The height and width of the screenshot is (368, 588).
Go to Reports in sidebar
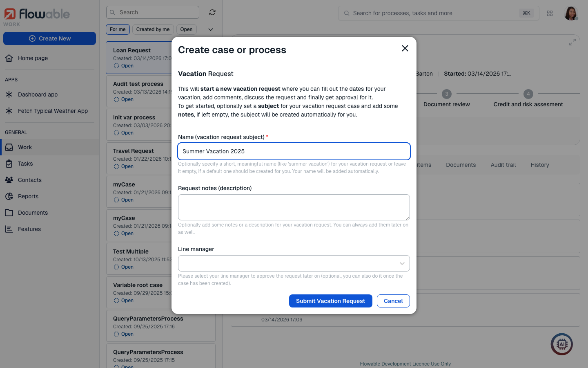click(28, 196)
